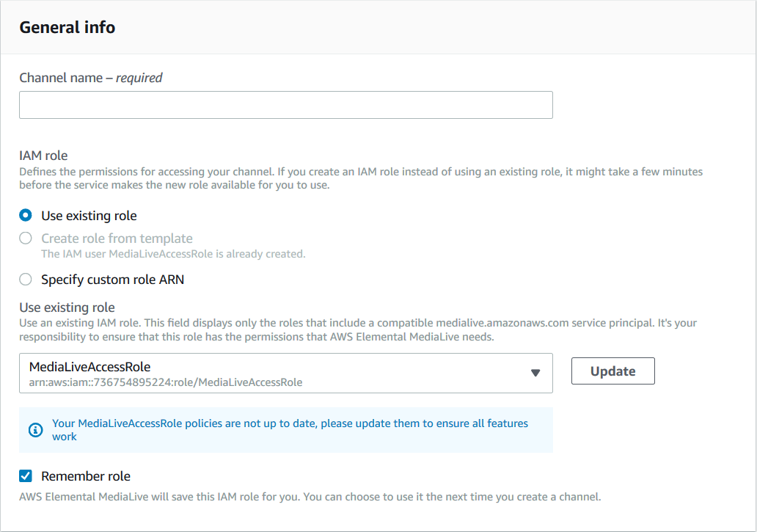Click the IAM role description text
Viewport: 757px width, 532px height.
point(359,178)
